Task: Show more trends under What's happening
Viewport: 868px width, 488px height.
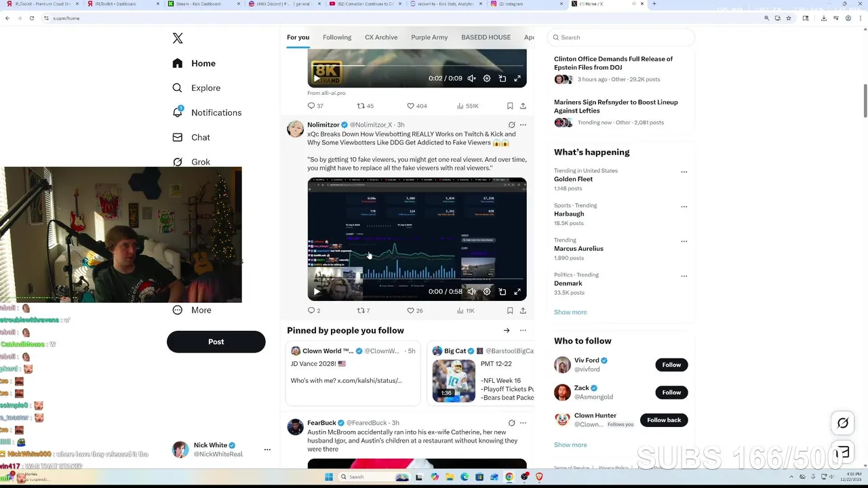Action: tap(570, 312)
